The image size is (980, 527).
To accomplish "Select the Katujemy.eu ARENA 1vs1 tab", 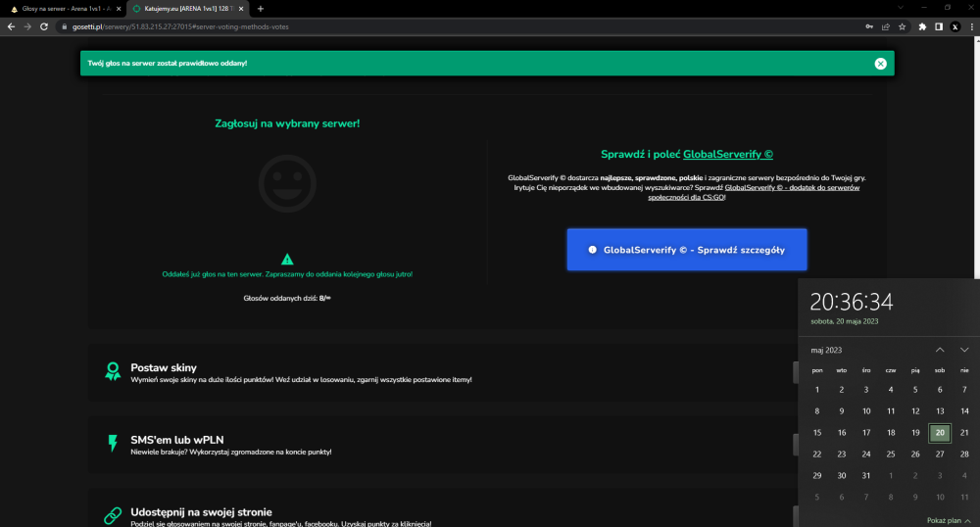I will pos(187,9).
